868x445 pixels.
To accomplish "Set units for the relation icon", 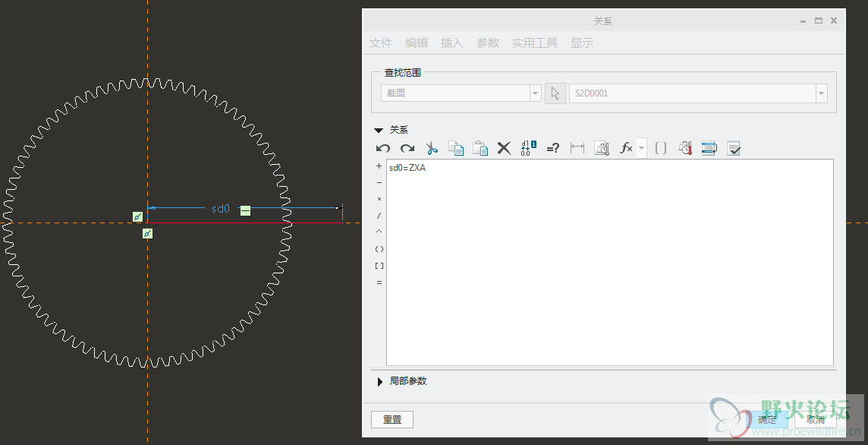I will click(602, 148).
